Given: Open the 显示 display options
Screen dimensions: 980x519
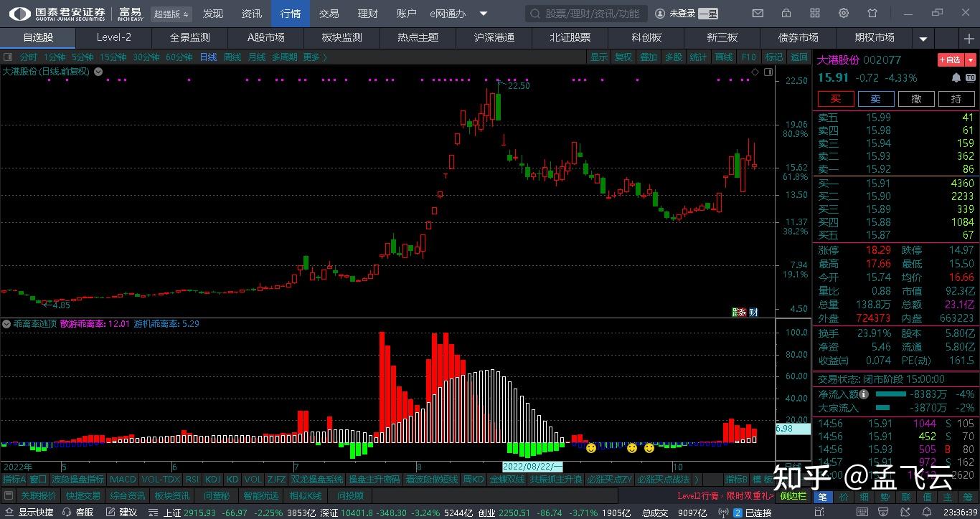Looking at the screenshot, I should [598, 57].
